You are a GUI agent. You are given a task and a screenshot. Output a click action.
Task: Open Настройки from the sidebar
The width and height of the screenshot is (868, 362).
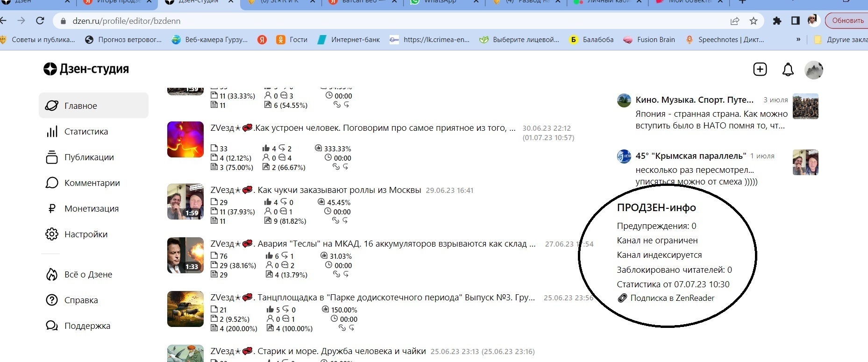click(86, 234)
